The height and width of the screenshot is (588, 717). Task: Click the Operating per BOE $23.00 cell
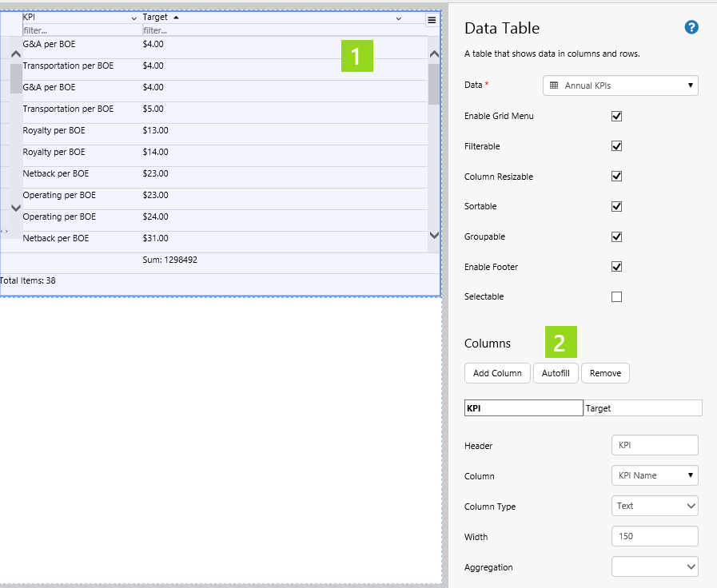pos(156,195)
